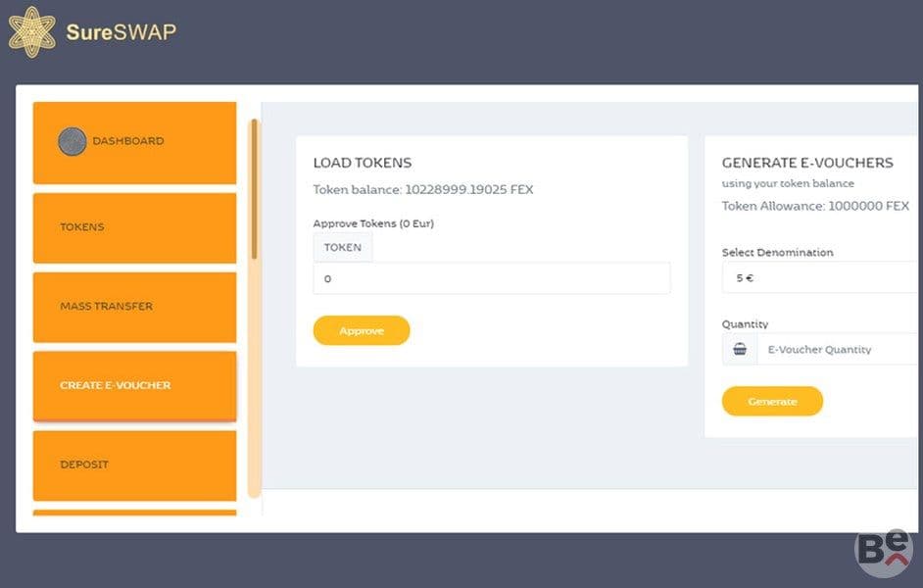Click the 'Select Denomination' label
The image size is (923, 588).
coord(778,253)
